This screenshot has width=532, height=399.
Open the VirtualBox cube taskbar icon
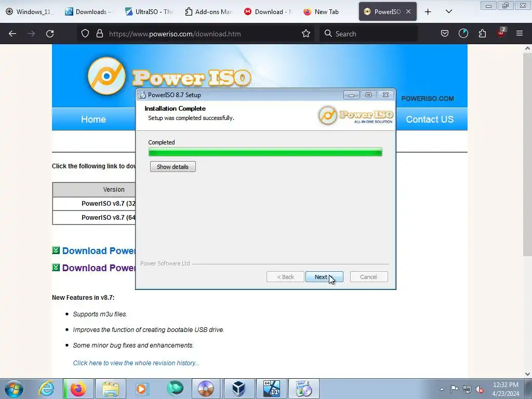click(239, 389)
